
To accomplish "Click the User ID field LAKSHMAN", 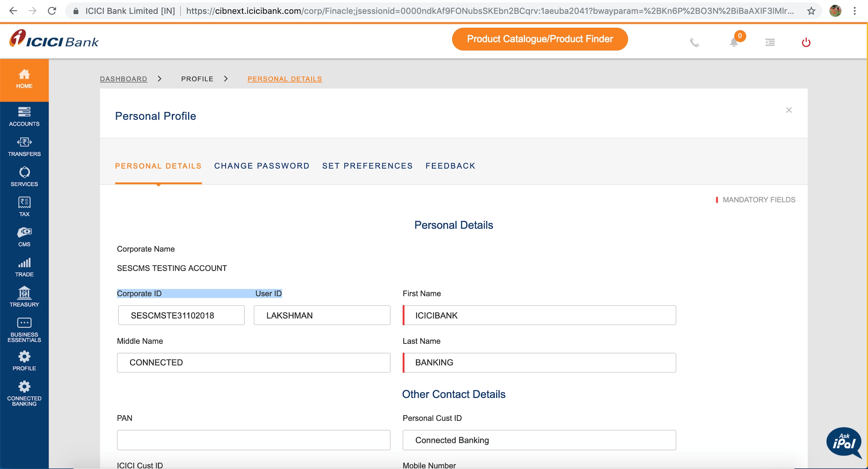I will point(322,315).
